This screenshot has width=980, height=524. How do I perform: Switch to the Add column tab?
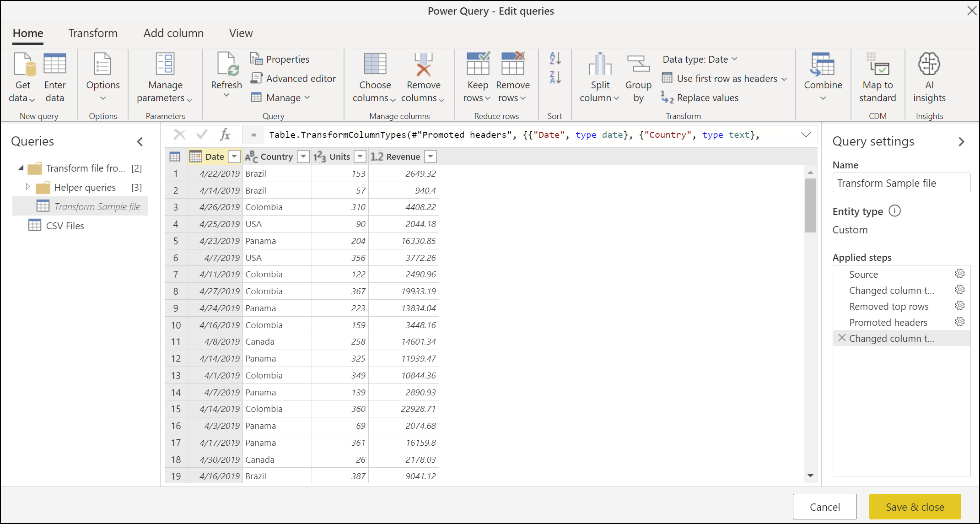pyautogui.click(x=174, y=32)
